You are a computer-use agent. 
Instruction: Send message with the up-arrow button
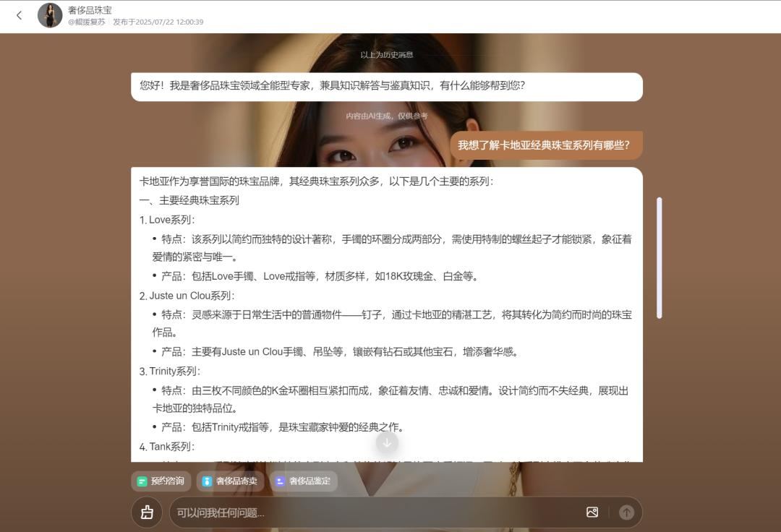coord(626,512)
